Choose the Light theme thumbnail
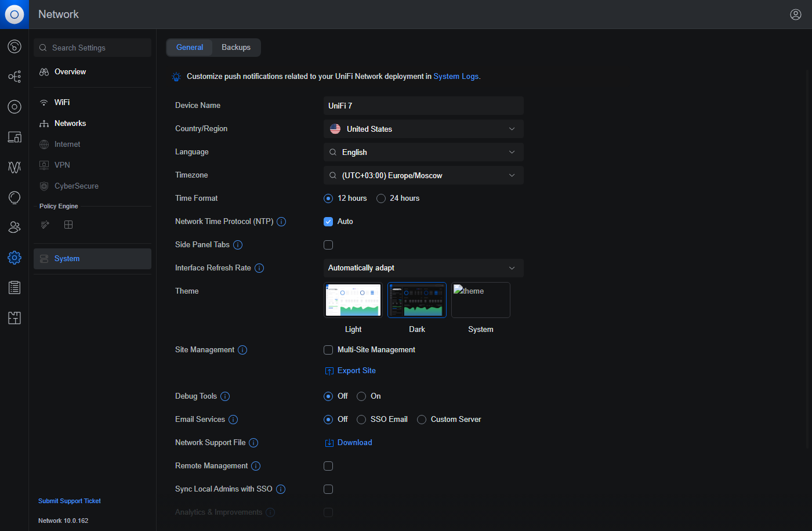 (353, 300)
